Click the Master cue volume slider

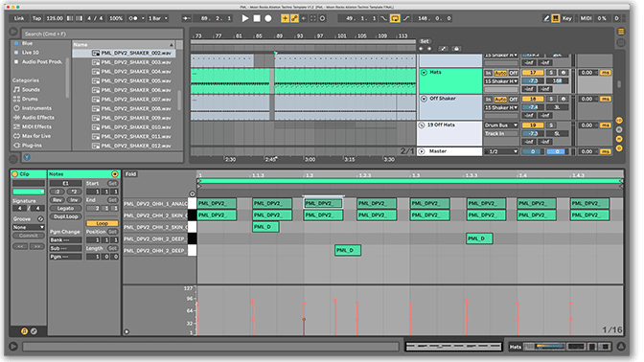pos(557,151)
